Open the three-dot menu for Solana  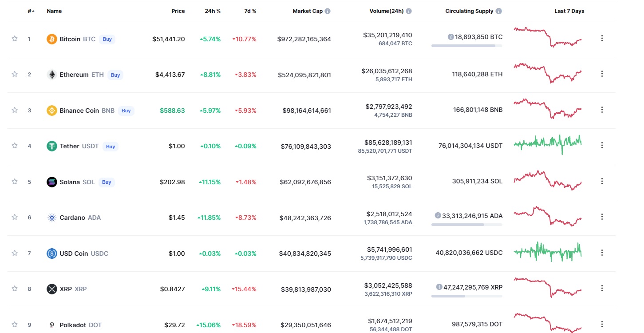(602, 181)
